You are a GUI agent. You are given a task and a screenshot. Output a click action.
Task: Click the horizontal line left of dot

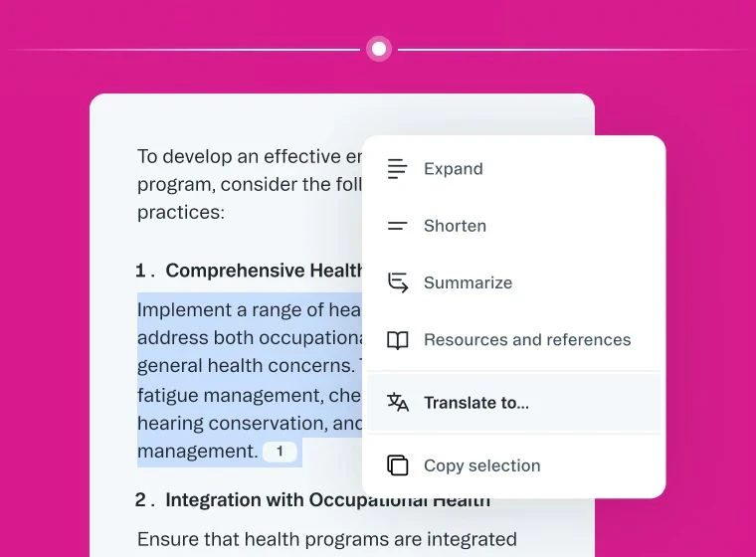(x=183, y=50)
